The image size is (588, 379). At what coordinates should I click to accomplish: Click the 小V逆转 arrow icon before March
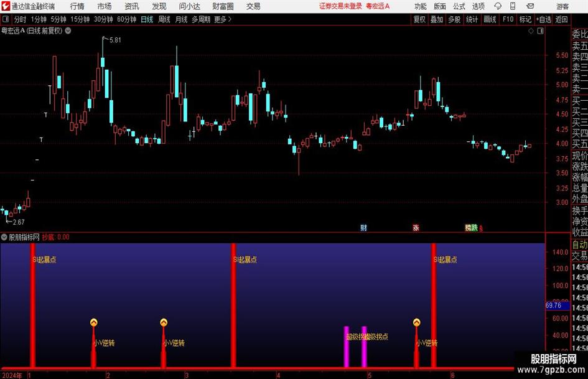point(164,322)
